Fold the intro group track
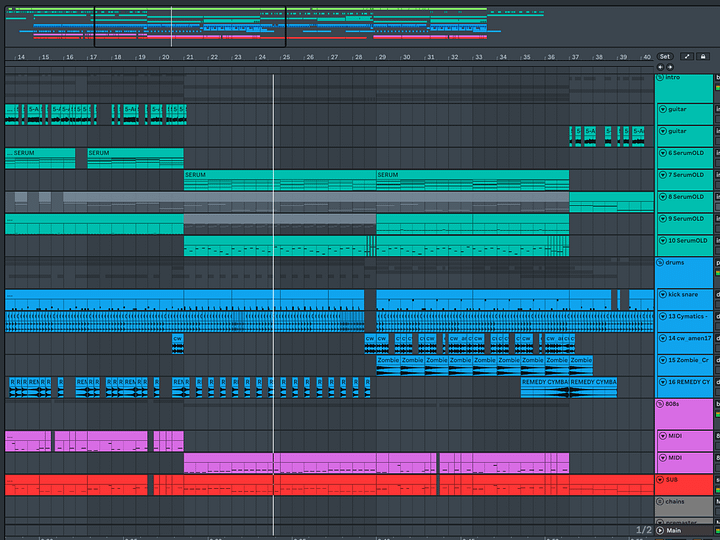The width and height of the screenshot is (720, 540). (x=660, y=77)
